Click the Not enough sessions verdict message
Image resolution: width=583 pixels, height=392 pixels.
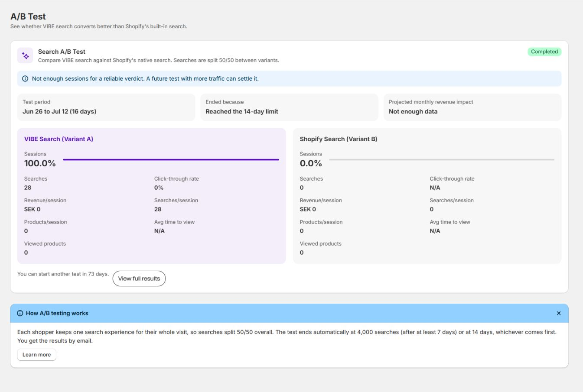click(x=145, y=79)
